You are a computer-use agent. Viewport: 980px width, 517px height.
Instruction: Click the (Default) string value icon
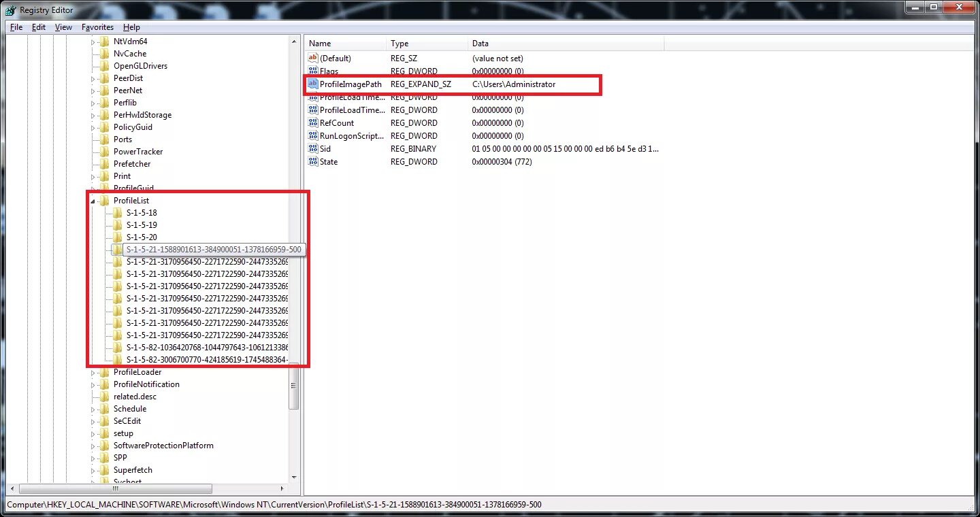(313, 59)
